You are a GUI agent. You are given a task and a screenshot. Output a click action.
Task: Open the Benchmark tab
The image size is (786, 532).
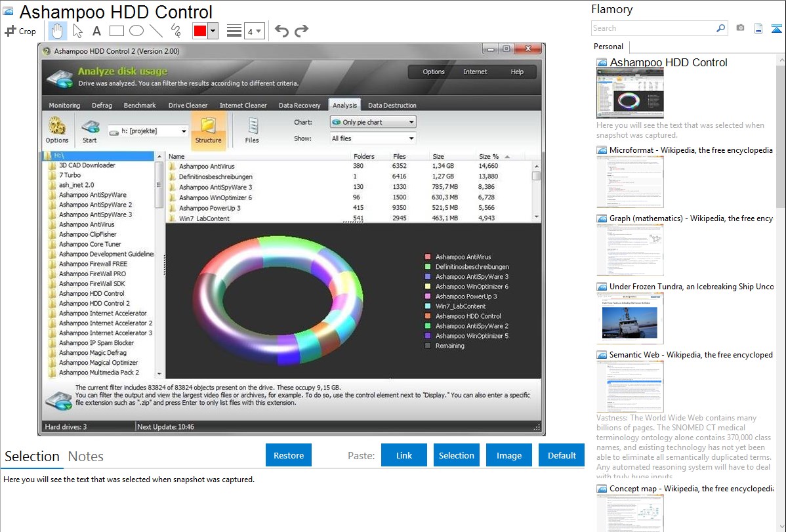140,106
